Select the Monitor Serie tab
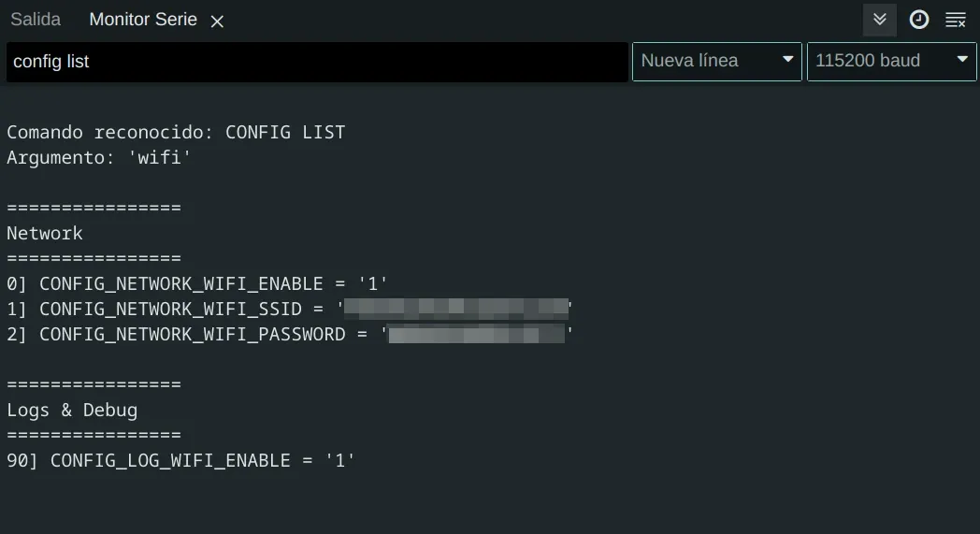This screenshot has height=534, width=980. click(142, 20)
